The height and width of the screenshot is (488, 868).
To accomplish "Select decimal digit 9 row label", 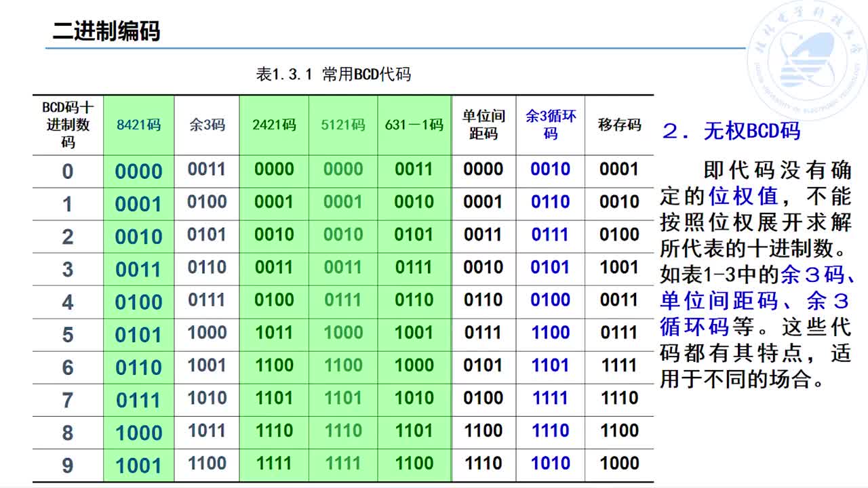I will [x=67, y=466].
